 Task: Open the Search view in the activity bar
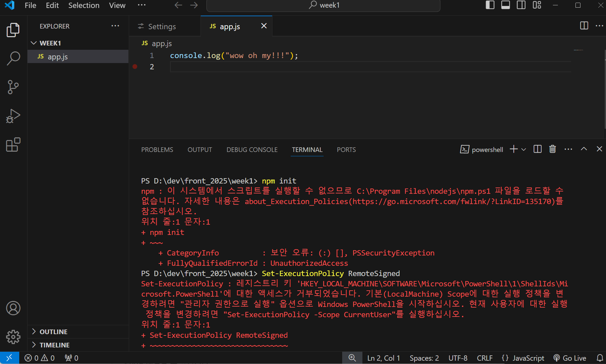(13, 58)
